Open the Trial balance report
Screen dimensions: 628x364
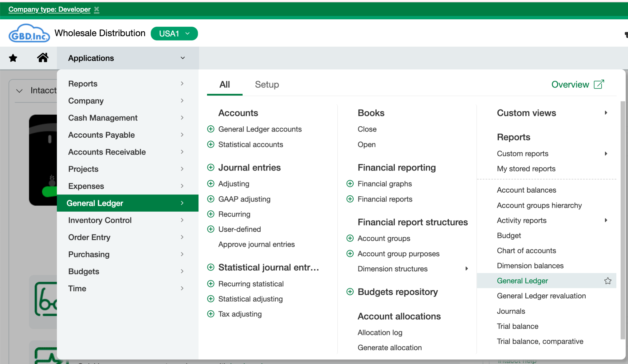(518, 326)
